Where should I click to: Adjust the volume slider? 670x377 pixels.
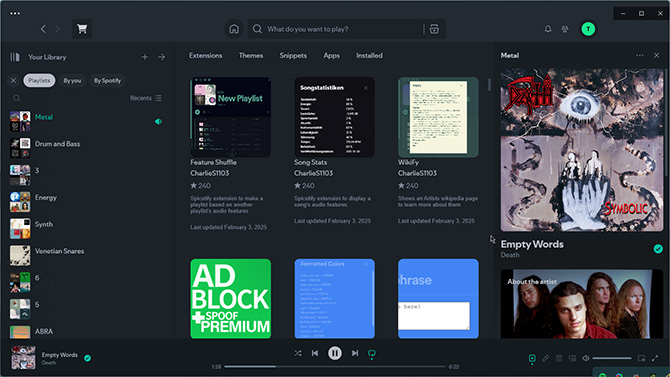(x=612, y=358)
